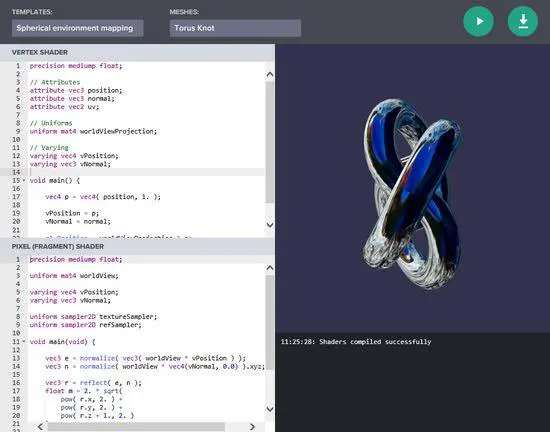
Task: Click the fragment shader horizontal scrollbar thumb
Action: [136, 427]
